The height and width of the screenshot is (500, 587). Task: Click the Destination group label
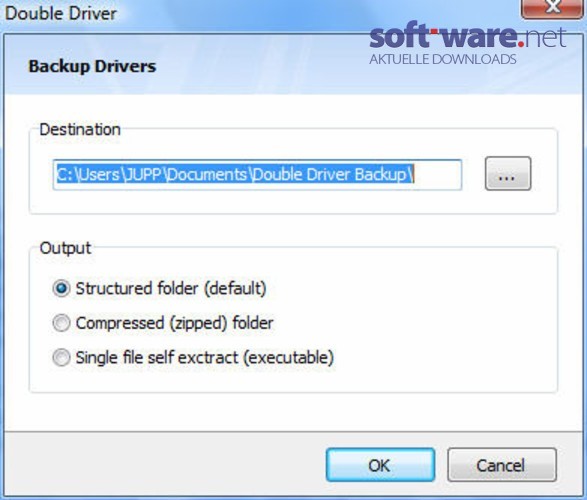pos(80,130)
